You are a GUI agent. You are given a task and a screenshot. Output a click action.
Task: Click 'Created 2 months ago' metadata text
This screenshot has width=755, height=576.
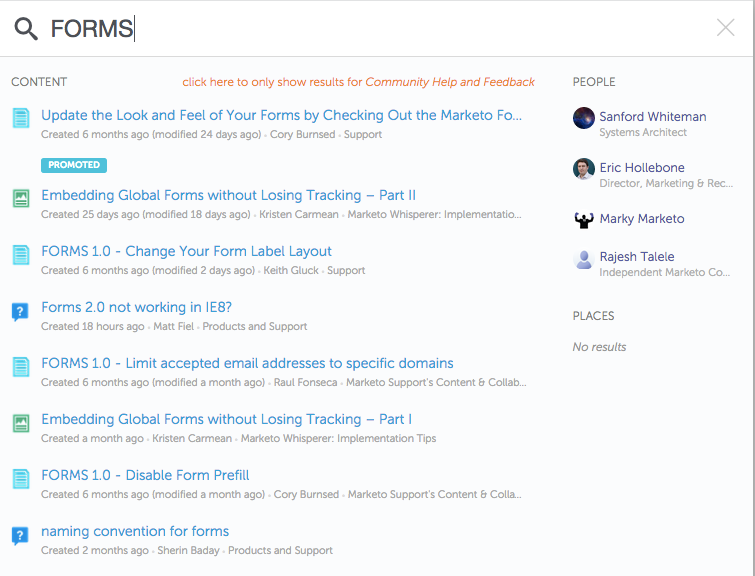pos(95,550)
